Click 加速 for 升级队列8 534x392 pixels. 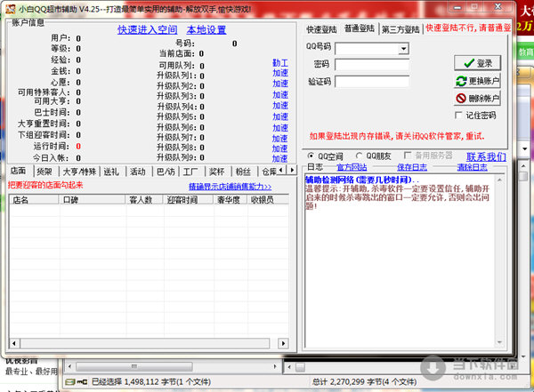(x=280, y=148)
